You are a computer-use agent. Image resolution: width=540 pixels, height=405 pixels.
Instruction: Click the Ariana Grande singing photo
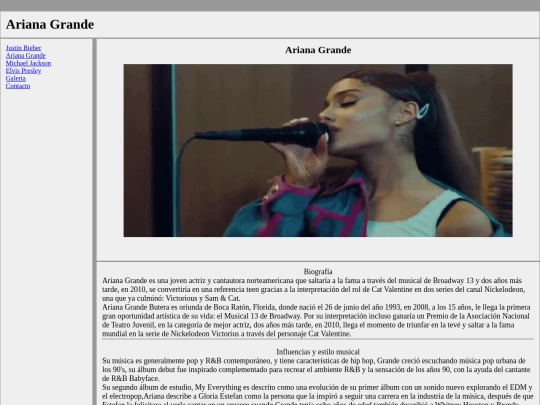[318, 150]
